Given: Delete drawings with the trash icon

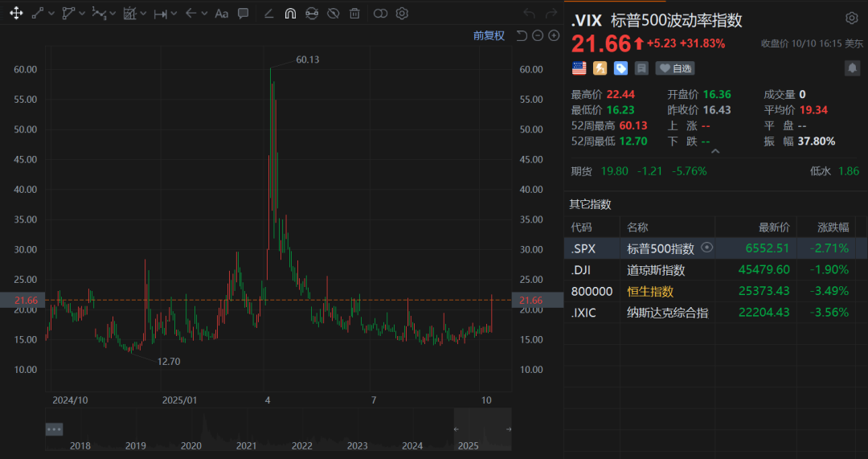Looking at the screenshot, I should pyautogui.click(x=354, y=14).
